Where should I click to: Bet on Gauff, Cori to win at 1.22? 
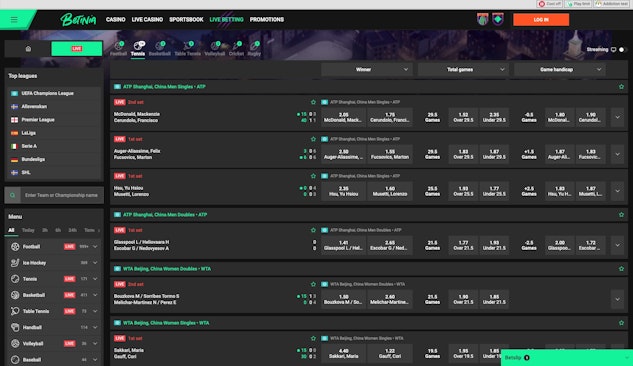390,353
